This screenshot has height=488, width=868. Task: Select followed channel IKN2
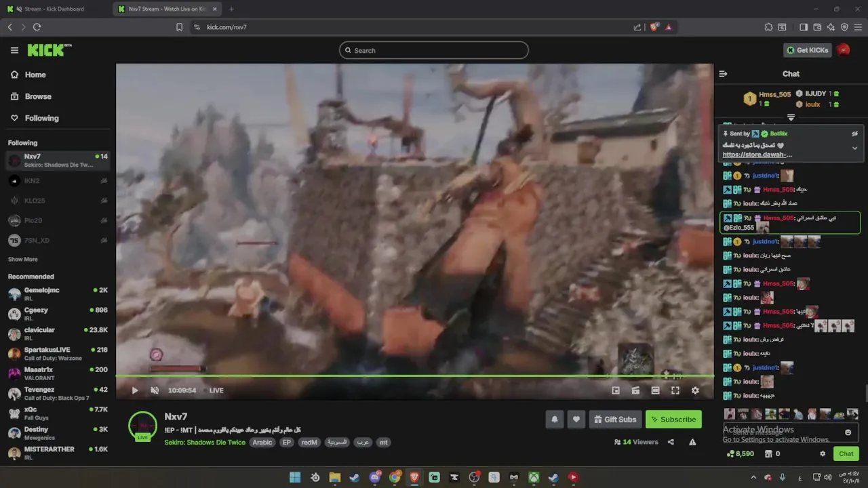[58, 181]
